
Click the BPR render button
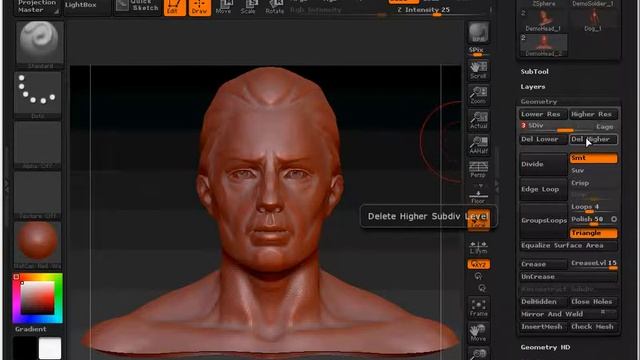pyautogui.click(x=478, y=33)
